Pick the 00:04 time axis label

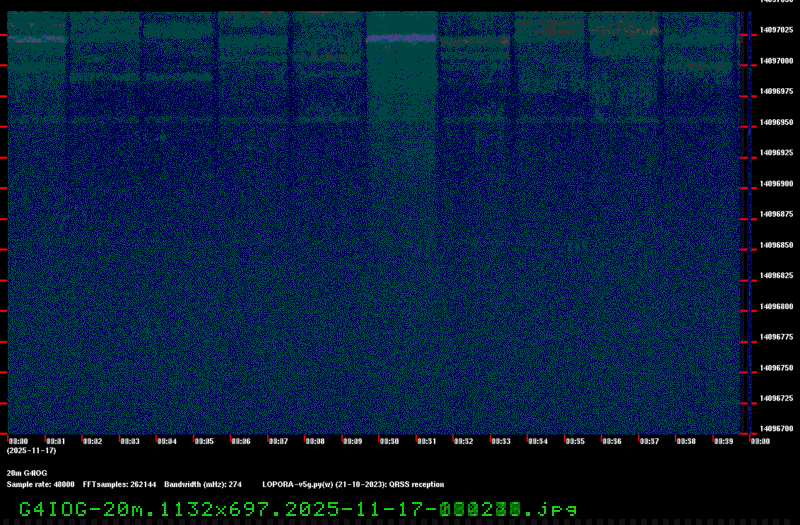tap(167, 441)
